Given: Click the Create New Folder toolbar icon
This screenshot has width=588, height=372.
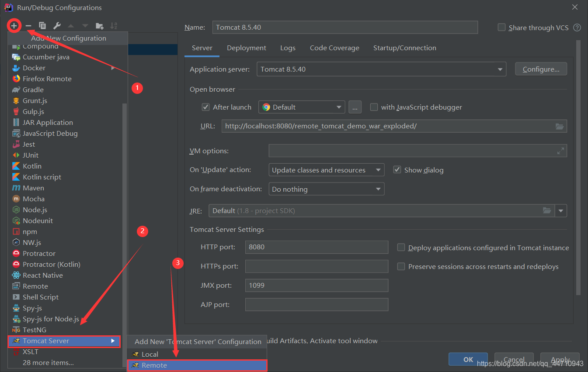Looking at the screenshot, I should tap(100, 26).
